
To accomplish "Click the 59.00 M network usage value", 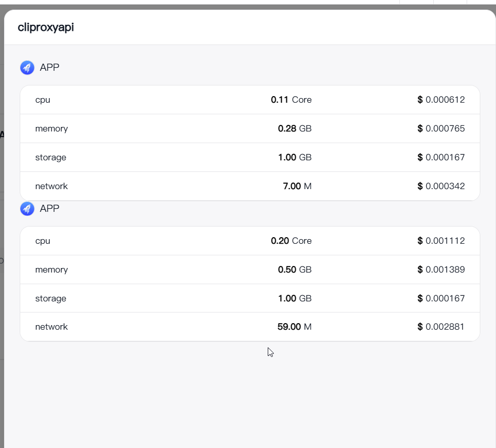I will click(x=294, y=327).
